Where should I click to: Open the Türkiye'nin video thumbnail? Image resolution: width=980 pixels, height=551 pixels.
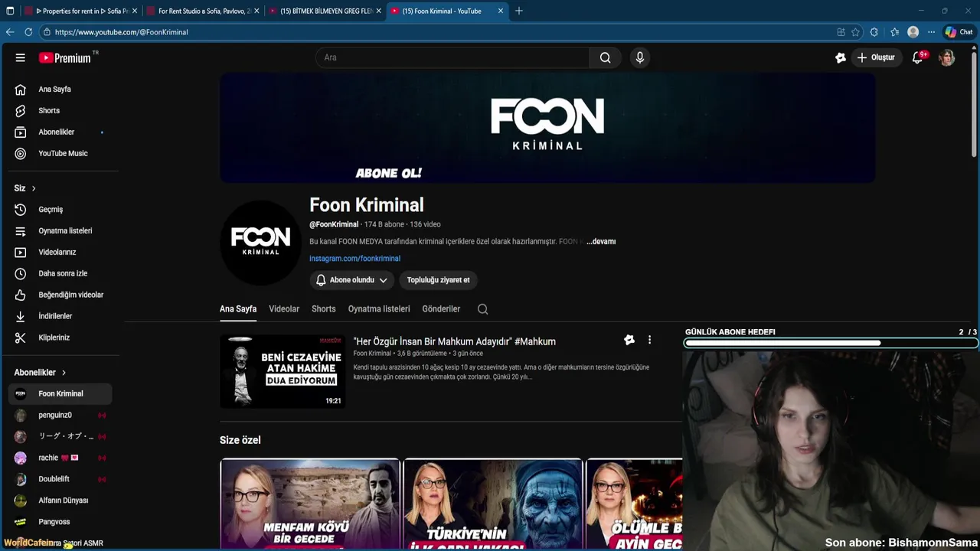click(493, 504)
